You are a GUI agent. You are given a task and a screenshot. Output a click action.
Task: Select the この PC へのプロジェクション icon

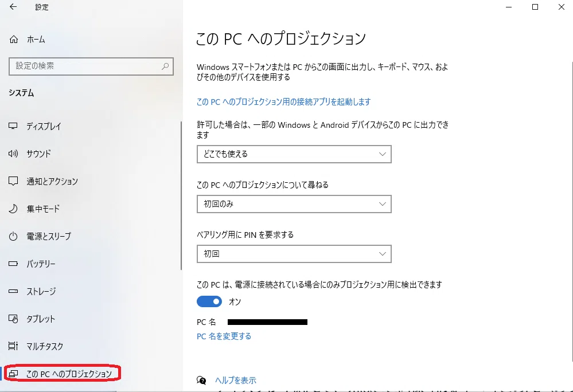pyautogui.click(x=13, y=374)
